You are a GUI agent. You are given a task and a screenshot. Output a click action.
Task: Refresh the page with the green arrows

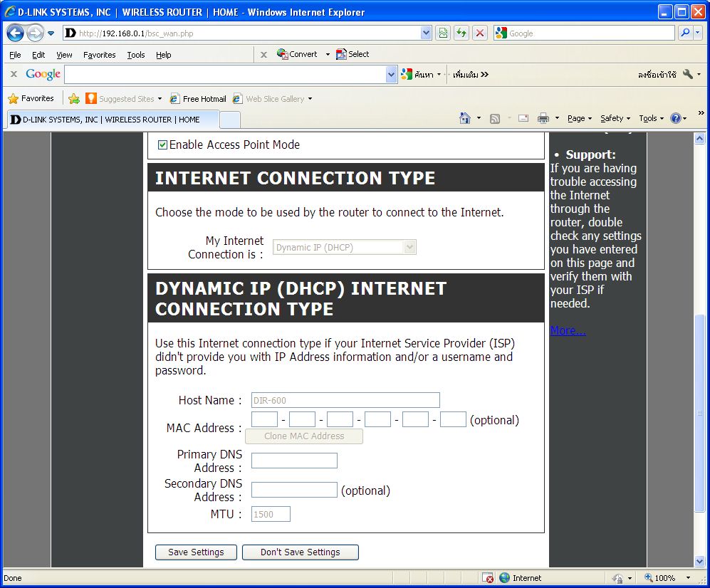click(461, 33)
